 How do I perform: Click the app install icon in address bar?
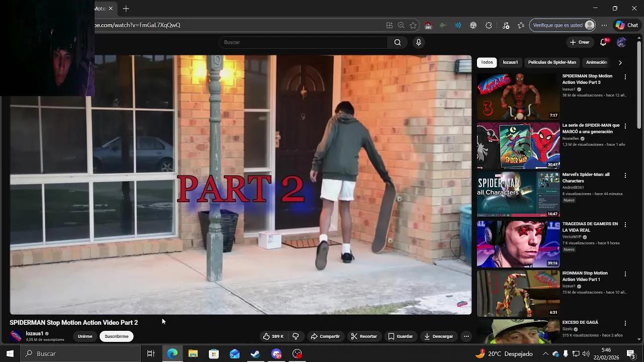[x=389, y=25]
